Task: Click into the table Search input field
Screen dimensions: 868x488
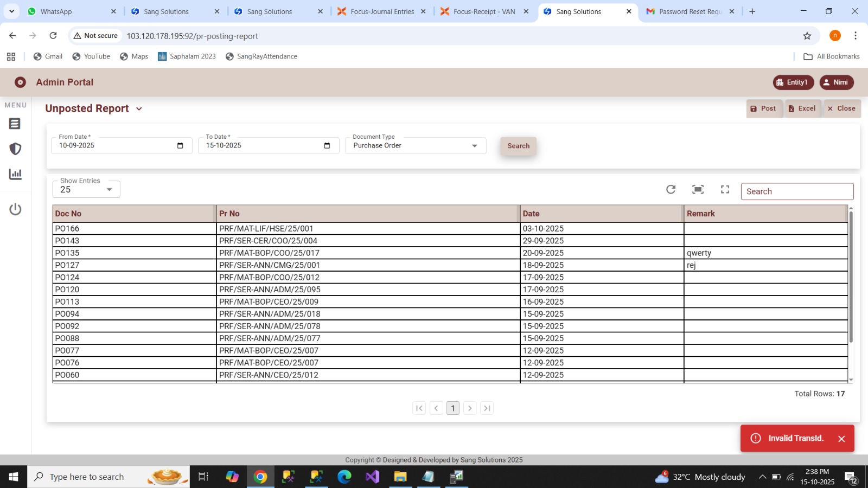Action: click(x=796, y=191)
